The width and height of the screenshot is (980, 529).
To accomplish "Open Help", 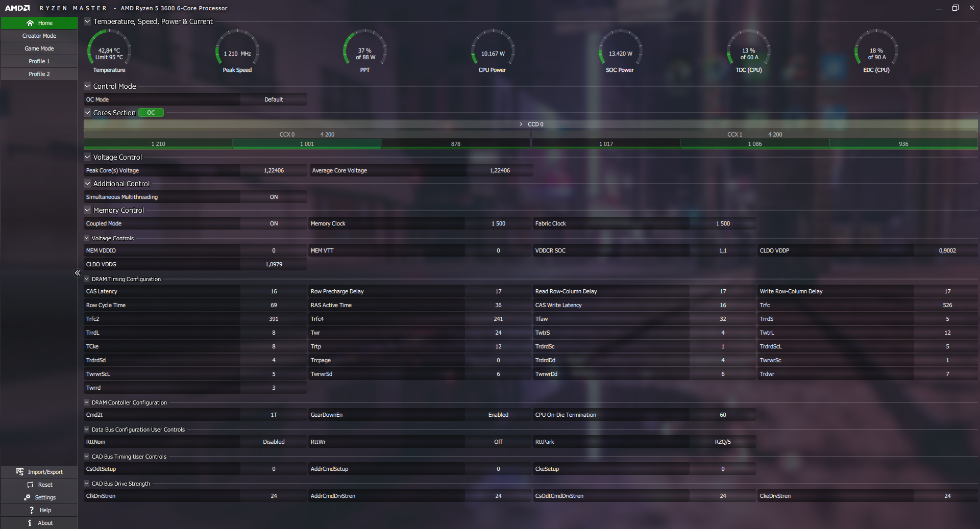I will [39, 510].
